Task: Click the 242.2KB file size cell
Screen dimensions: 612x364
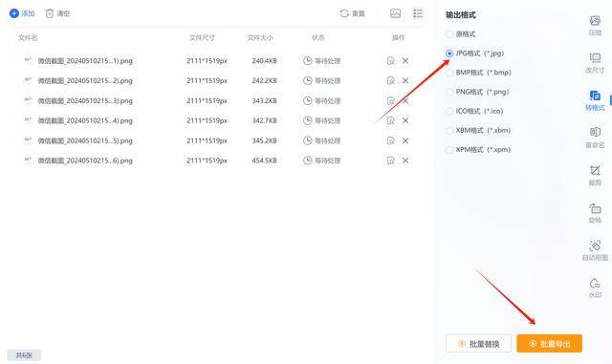Action: pyautogui.click(x=264, y=81)
